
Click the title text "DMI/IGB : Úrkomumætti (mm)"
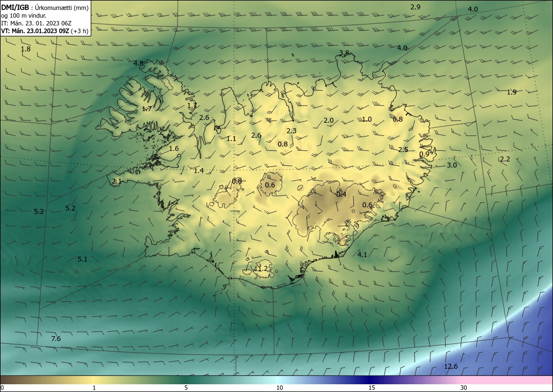[45, 8]
